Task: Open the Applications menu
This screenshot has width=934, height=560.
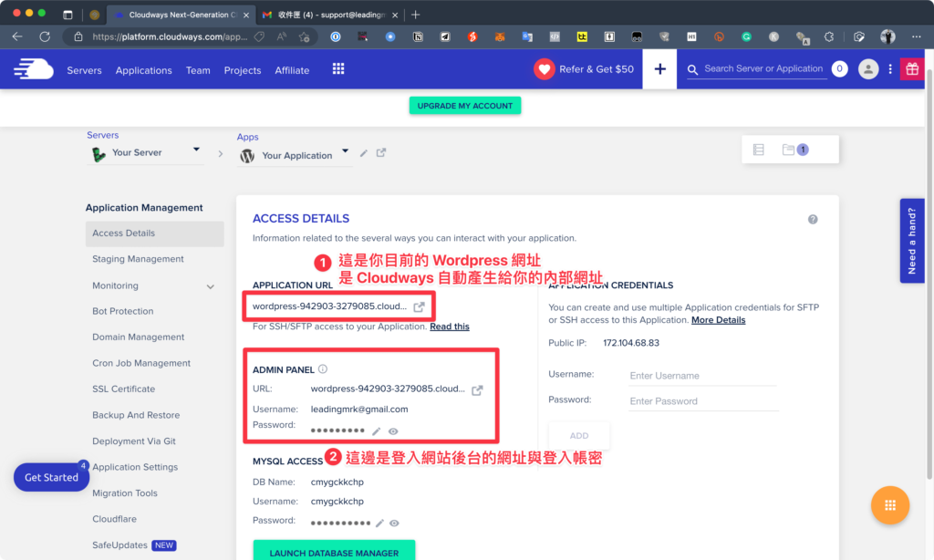Action: pyautogui.click(x=143, y=70)
